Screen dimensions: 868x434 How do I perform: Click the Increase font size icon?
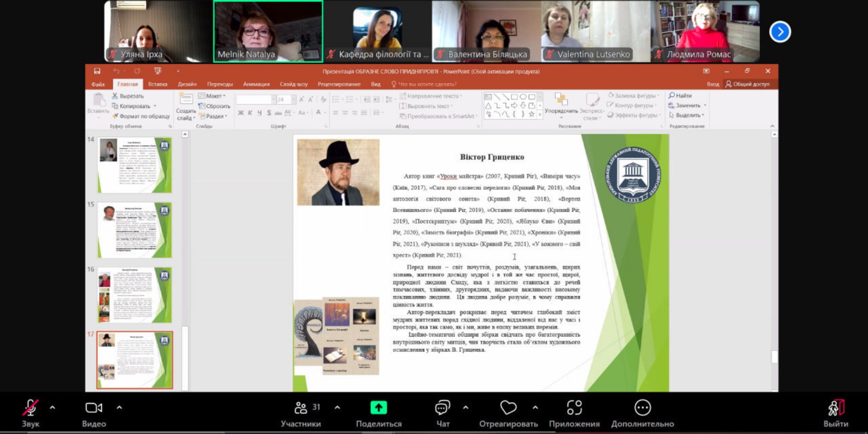[302, 99]
